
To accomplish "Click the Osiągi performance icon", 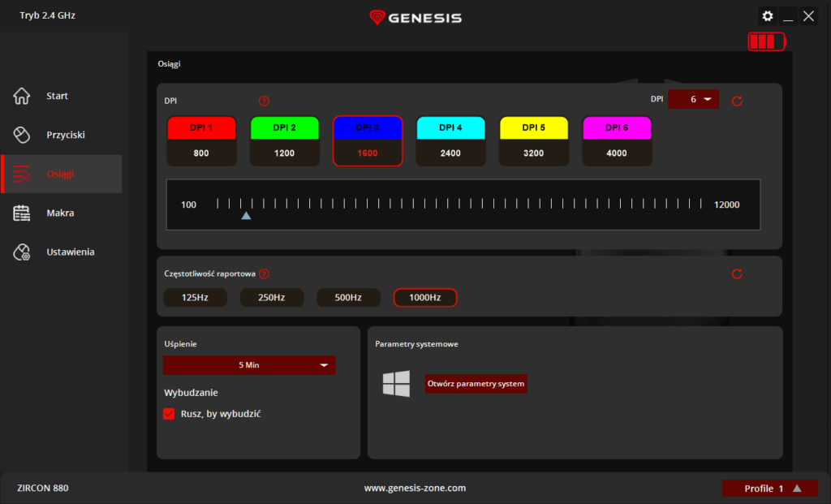I will pos(22,174).
